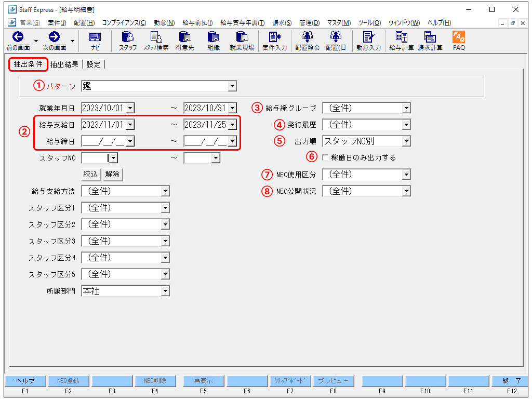Switch to the 設定 tab
Image resolution: width=532 pixels, height=399 pixels.
[94, 64]
